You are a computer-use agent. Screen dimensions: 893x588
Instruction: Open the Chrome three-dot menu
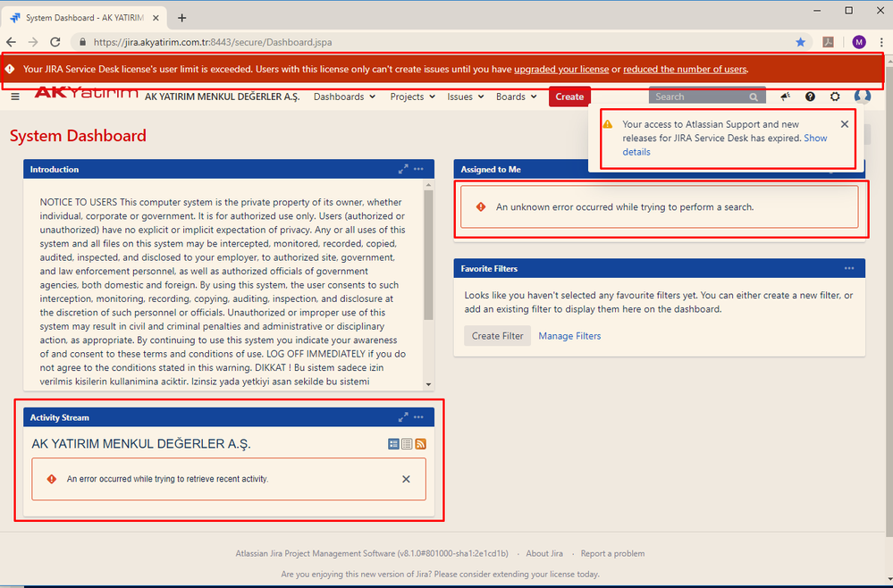tap(881, 42)
